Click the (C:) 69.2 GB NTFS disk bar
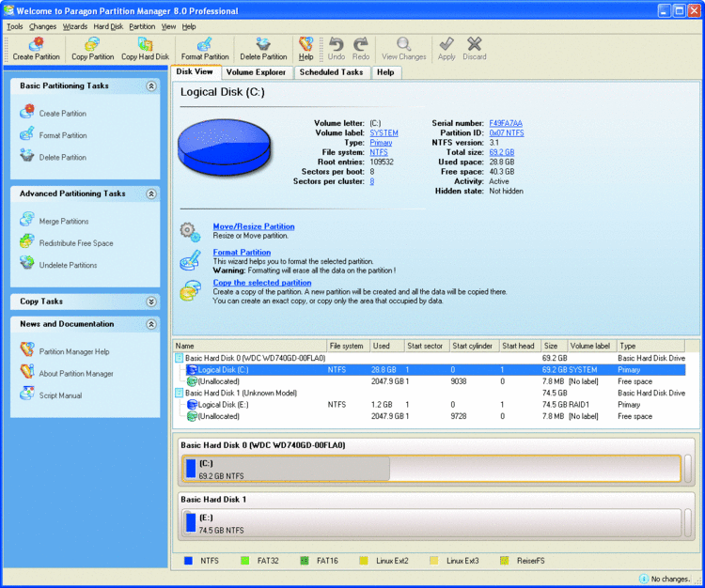 pyautogui.click(x=431, y=469)
